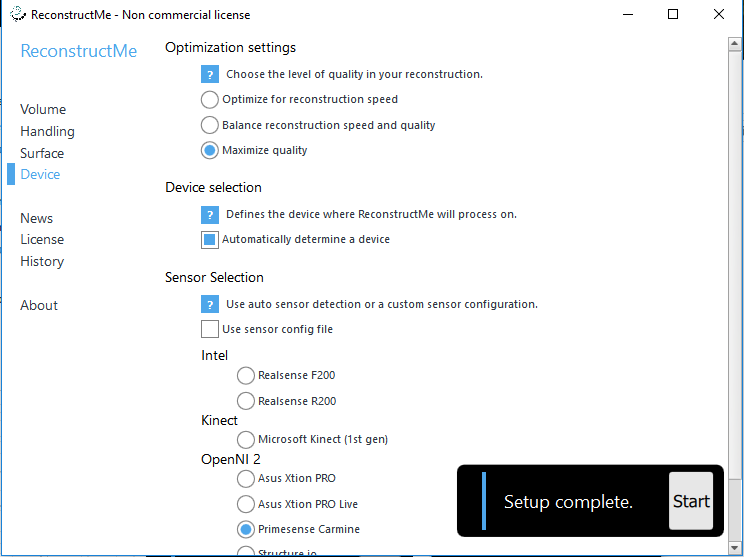
Task: Click the scrollbar up arrow
Action: pyautogui.click(x=735, y=44)
